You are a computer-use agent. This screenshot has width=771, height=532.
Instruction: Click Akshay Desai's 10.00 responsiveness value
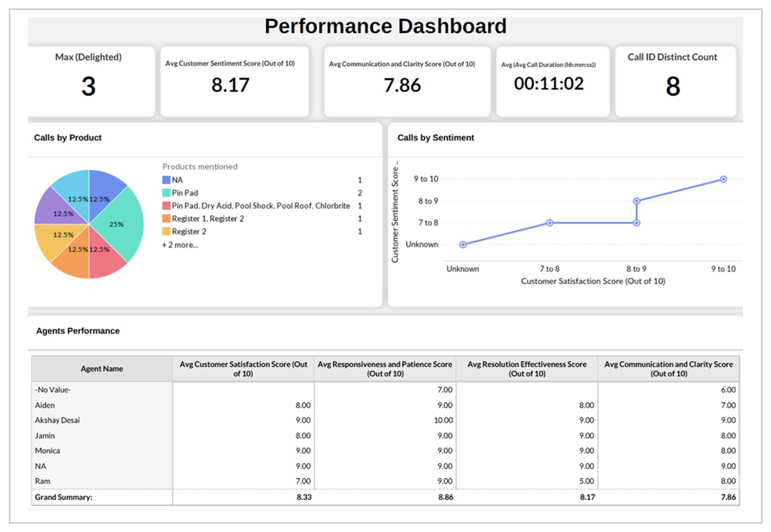tap(443, 420)
